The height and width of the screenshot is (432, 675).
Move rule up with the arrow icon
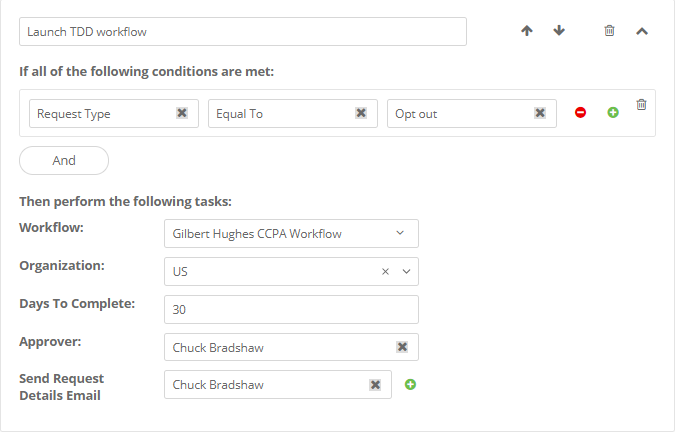527,31
